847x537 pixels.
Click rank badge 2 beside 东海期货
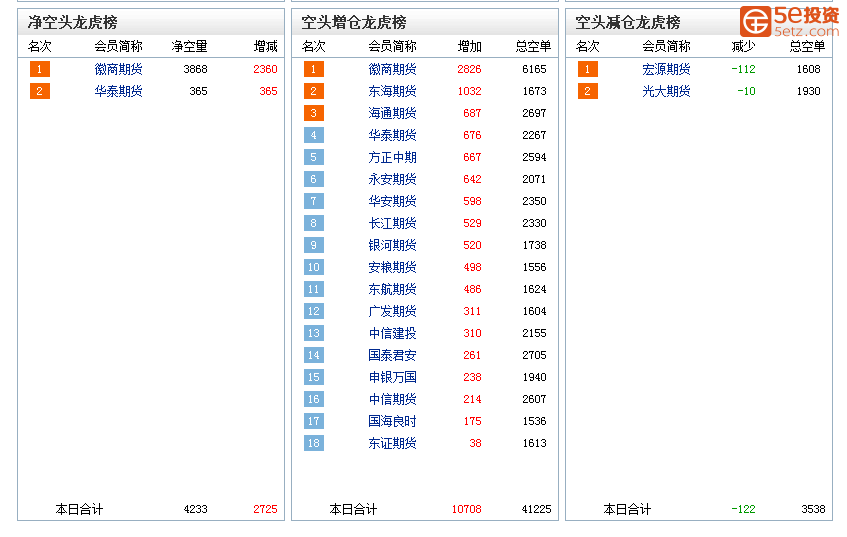pyautogui.click(x=313, y=91)
